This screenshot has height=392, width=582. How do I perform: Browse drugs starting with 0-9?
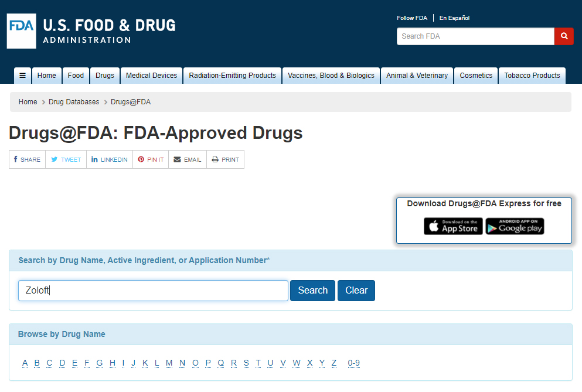coord(354,363)
